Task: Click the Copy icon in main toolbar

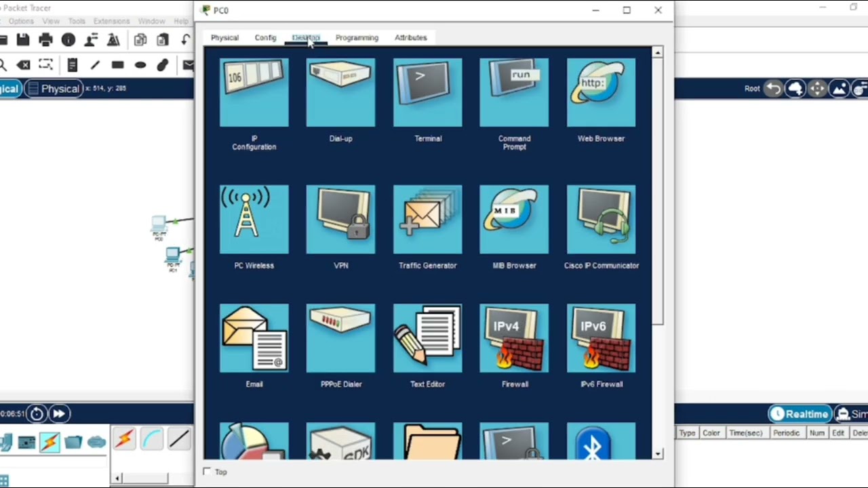Action: click(140, 40)
